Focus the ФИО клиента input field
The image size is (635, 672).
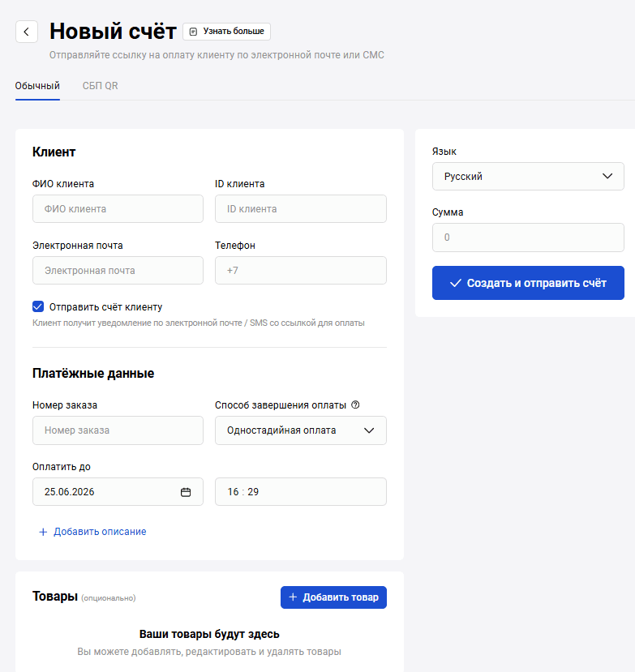tap(118, 208)
